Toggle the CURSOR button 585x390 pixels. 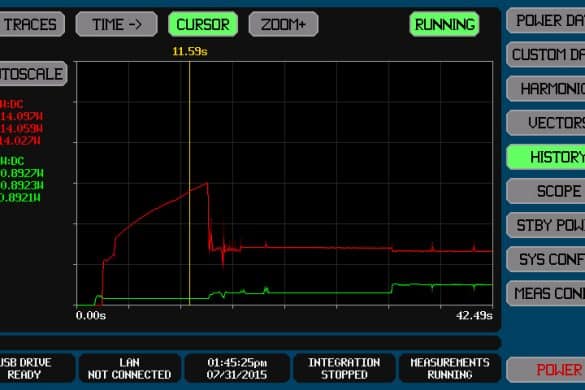pos(203,24)
